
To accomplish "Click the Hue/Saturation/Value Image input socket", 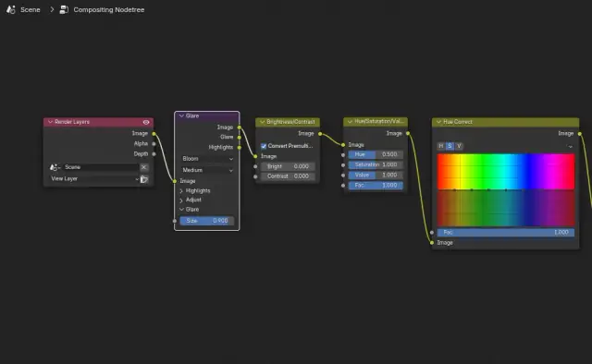I will [x=343, y=145].
